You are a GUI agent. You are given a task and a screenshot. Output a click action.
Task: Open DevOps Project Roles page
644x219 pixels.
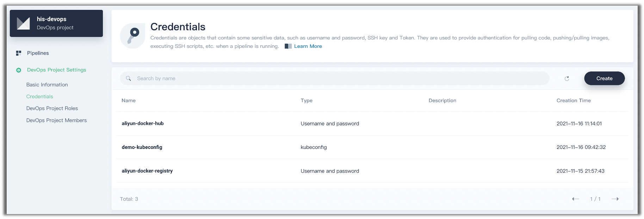(52, 108)
